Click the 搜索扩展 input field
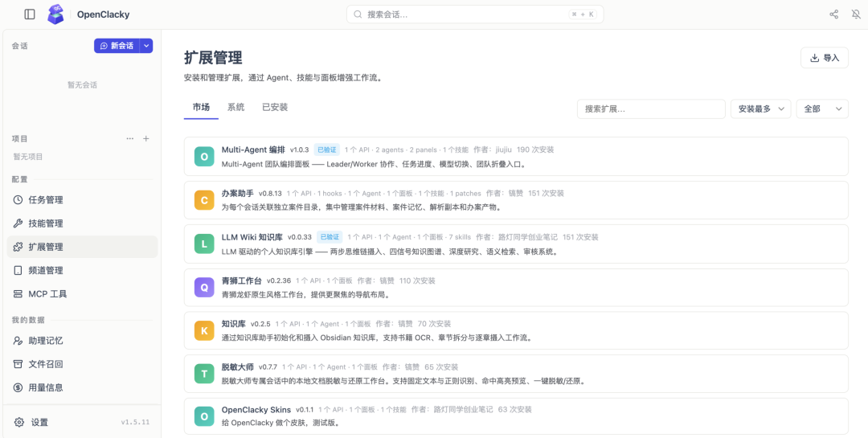 [x=651, y=109]
